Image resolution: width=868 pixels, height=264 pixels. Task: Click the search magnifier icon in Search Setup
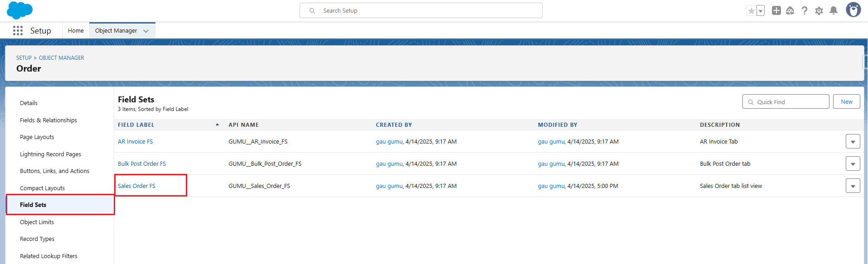click(x=312, y=11)
